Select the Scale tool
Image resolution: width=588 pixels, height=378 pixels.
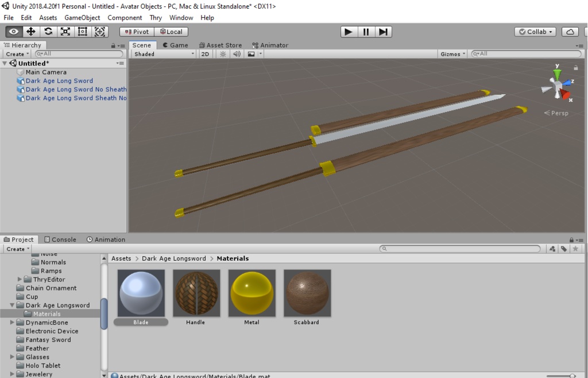(65, 32)
